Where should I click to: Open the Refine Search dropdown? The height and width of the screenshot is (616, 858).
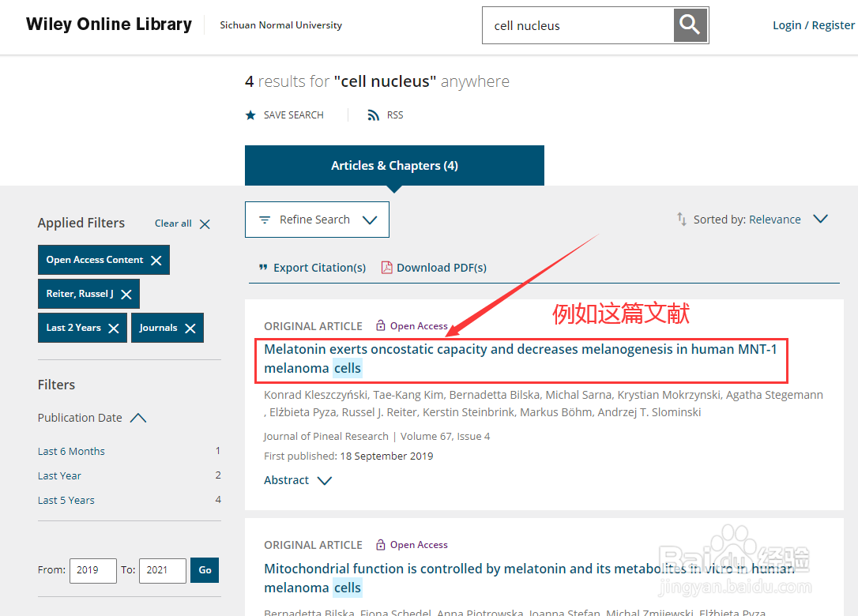pos(317,220)
